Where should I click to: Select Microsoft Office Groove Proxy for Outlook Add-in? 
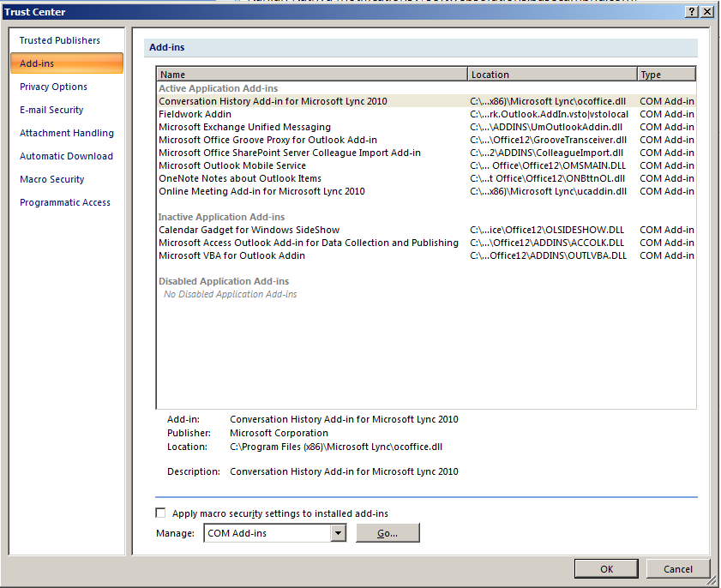pos(426,140)
